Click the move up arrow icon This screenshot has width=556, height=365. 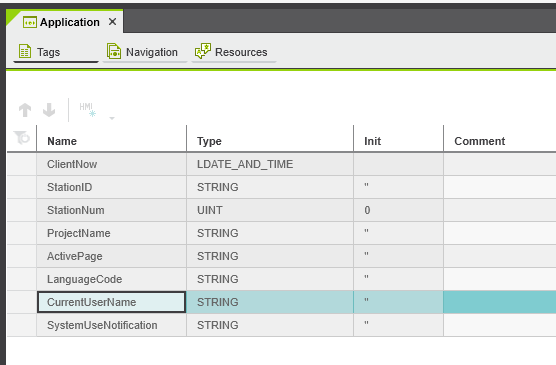tap(25, 110)
